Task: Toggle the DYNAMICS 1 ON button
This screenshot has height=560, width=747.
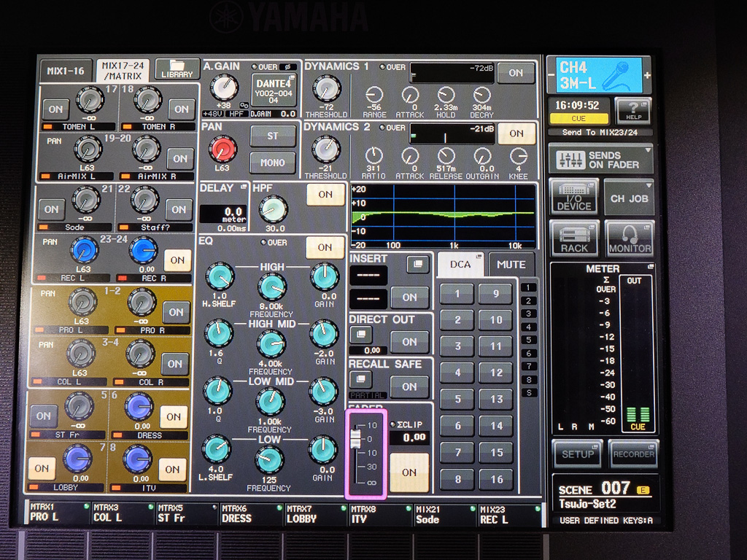Action: pos(516,72)
